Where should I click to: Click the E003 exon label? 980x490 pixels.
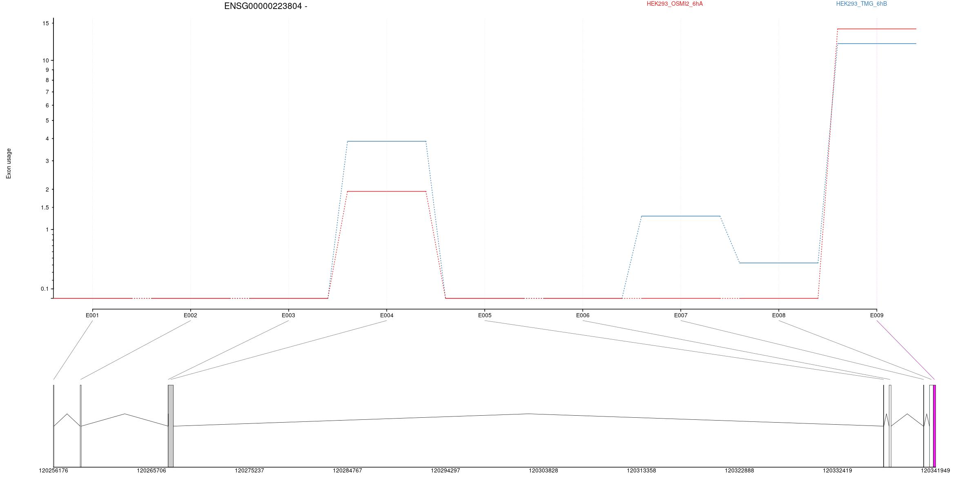tap(288, 315)
